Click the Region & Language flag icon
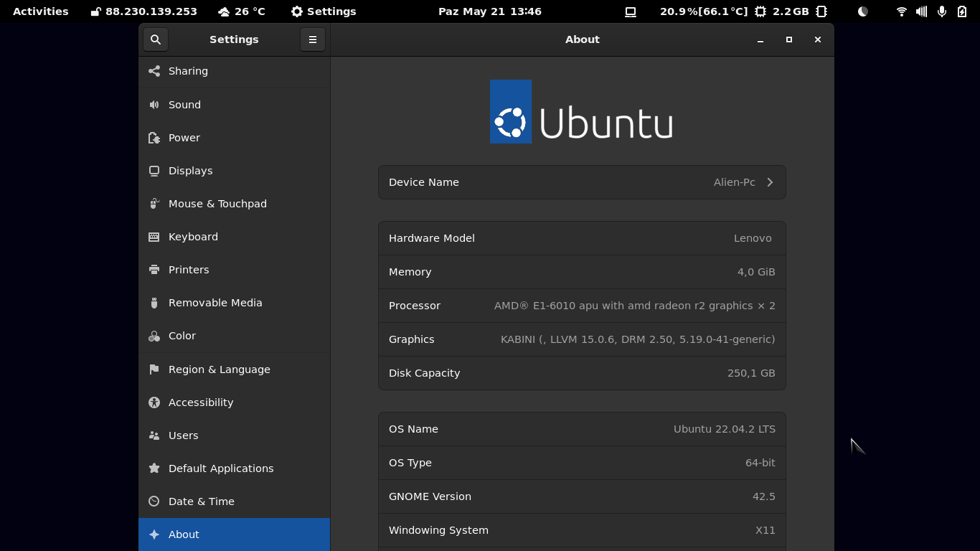 [154, 369]
